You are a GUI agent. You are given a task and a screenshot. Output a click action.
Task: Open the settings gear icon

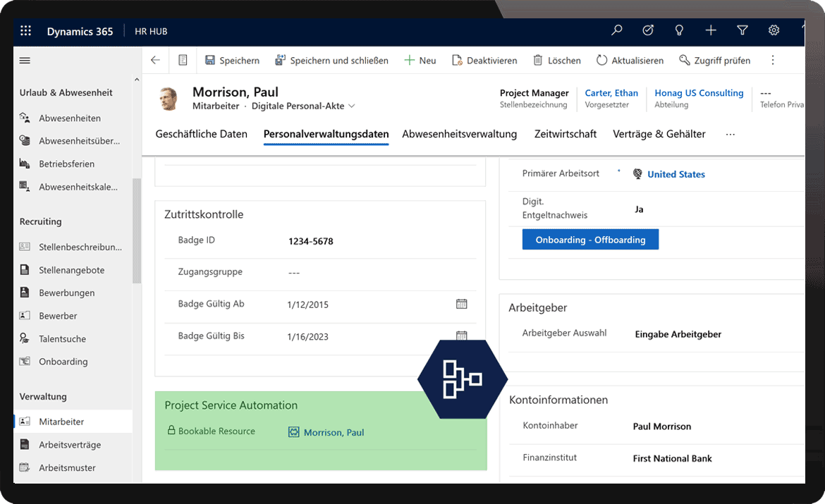tap(774, 30)
